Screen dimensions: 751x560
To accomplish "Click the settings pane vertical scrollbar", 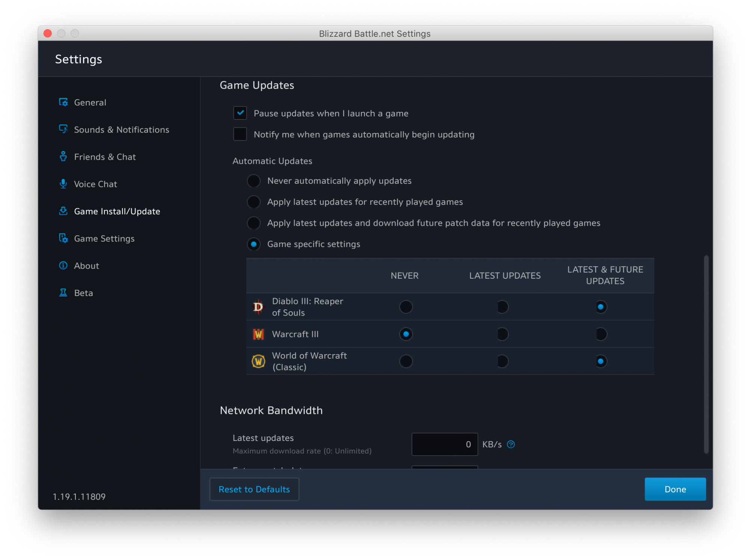I will click(x=706, y=354).
